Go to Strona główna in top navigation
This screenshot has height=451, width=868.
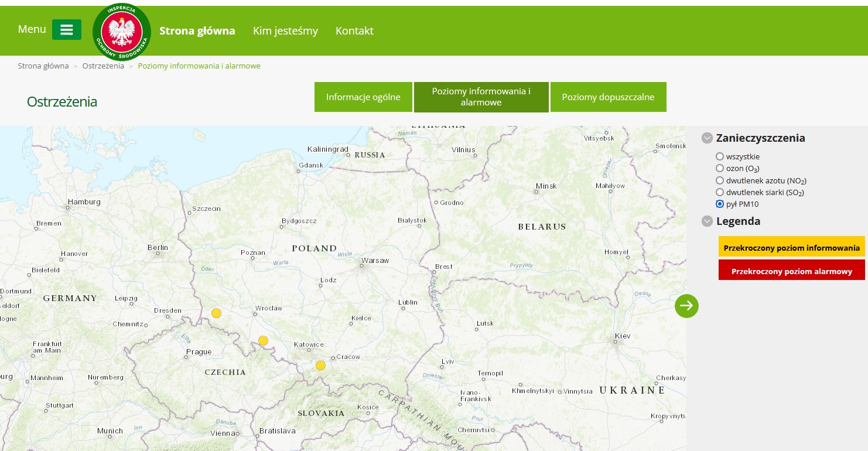(197, 31)
